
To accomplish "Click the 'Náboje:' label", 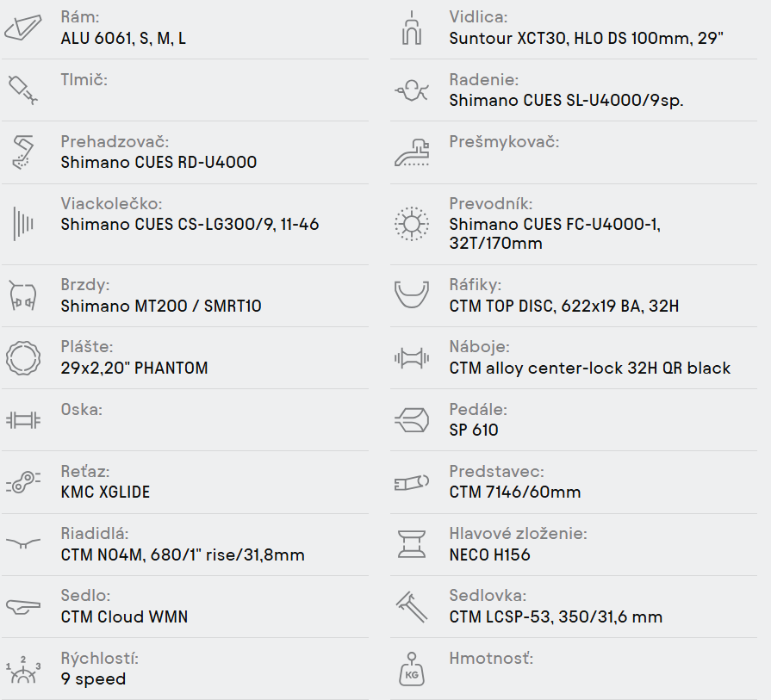I will [480, 347].
